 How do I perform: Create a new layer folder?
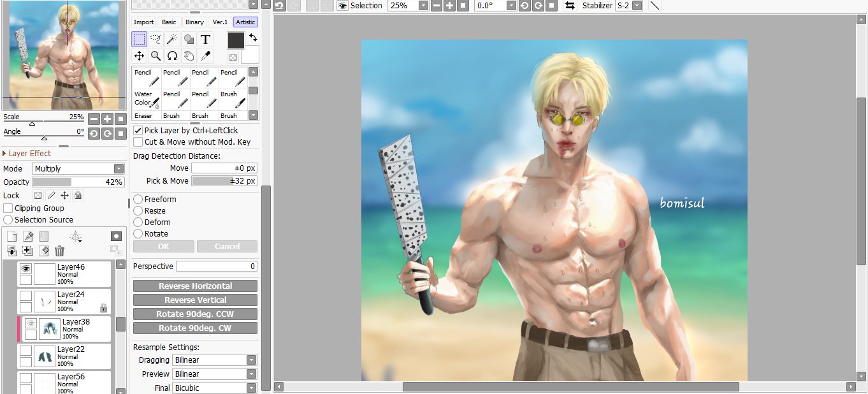point(44,237)
